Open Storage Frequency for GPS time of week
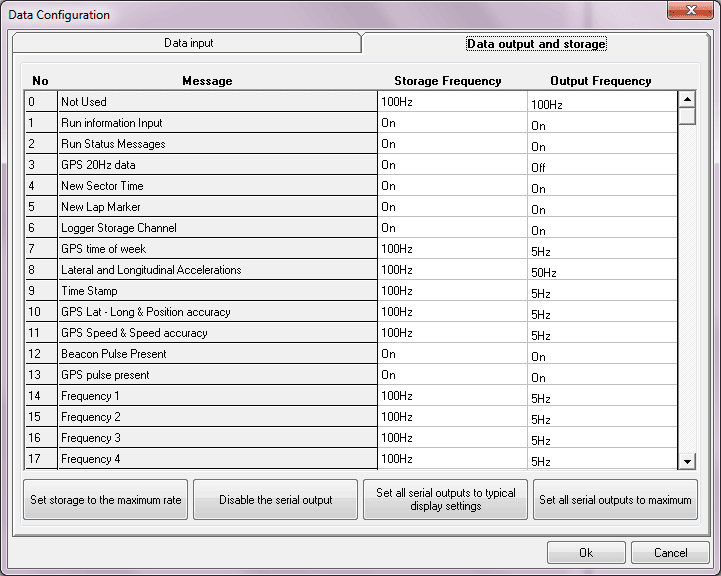The image size is (721, 576). coord(451,249)
